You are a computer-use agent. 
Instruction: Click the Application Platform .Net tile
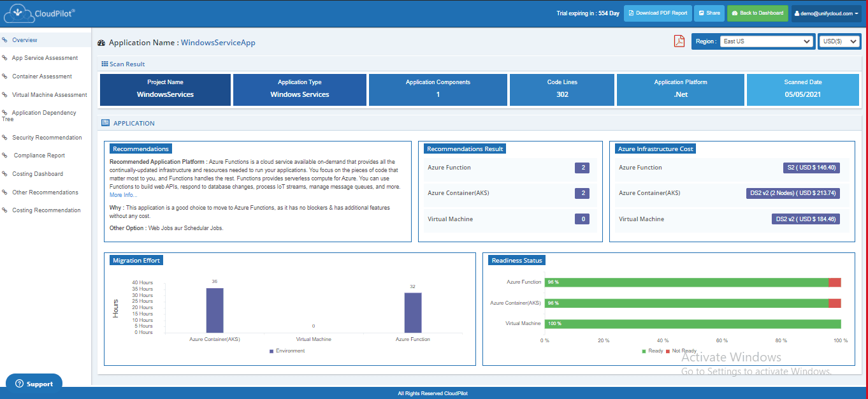click(x=681, y=90)
